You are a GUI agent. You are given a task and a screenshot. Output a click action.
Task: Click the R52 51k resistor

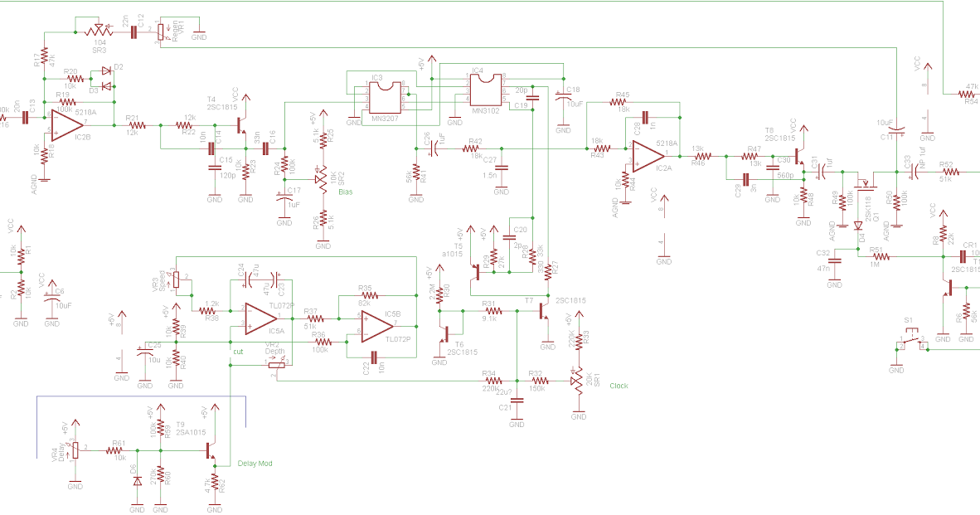950,172
